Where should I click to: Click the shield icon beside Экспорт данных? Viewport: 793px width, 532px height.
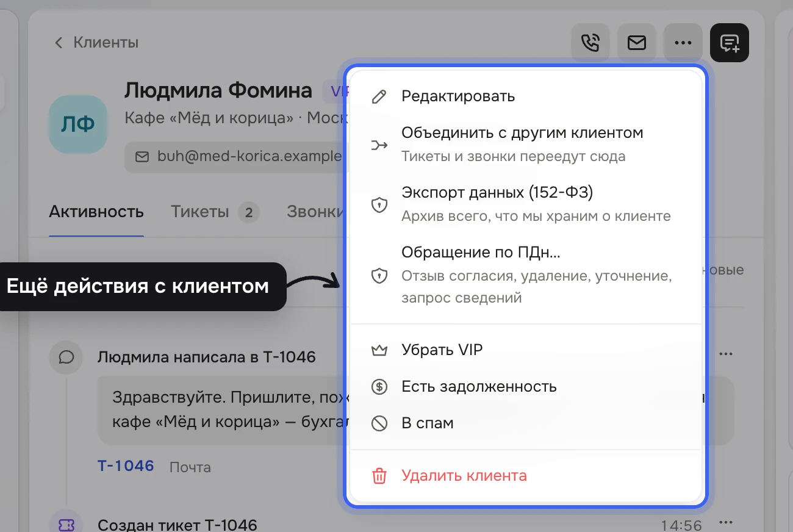pyautogui.click(x=379, y=205)
